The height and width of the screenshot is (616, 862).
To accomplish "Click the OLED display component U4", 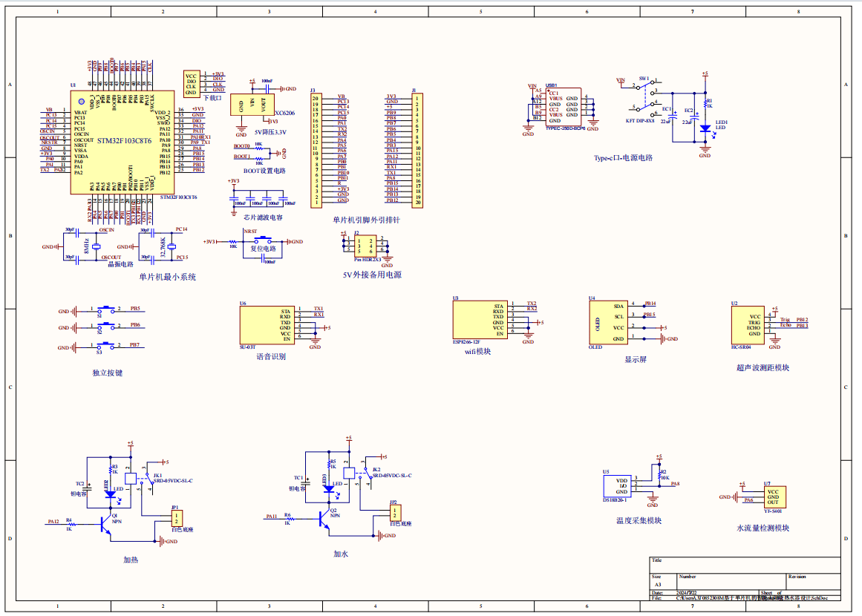I will [x=607, y=322].
